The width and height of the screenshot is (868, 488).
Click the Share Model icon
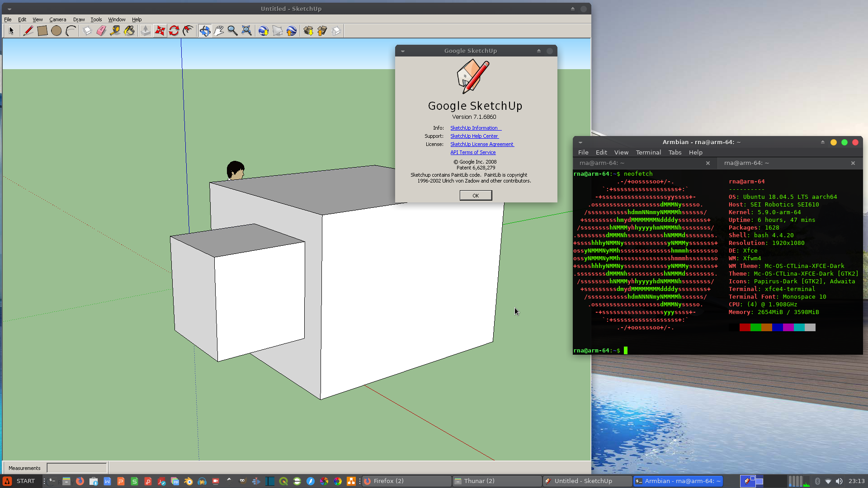322,31
